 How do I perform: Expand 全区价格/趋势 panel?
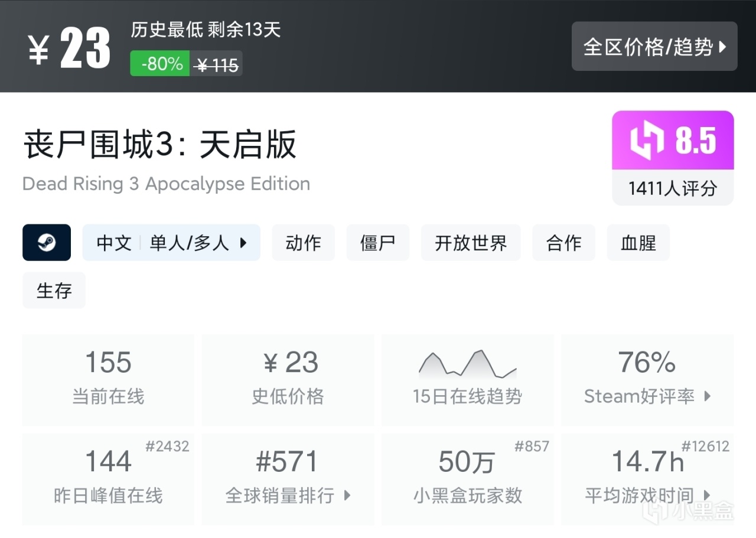pos(654,46)
